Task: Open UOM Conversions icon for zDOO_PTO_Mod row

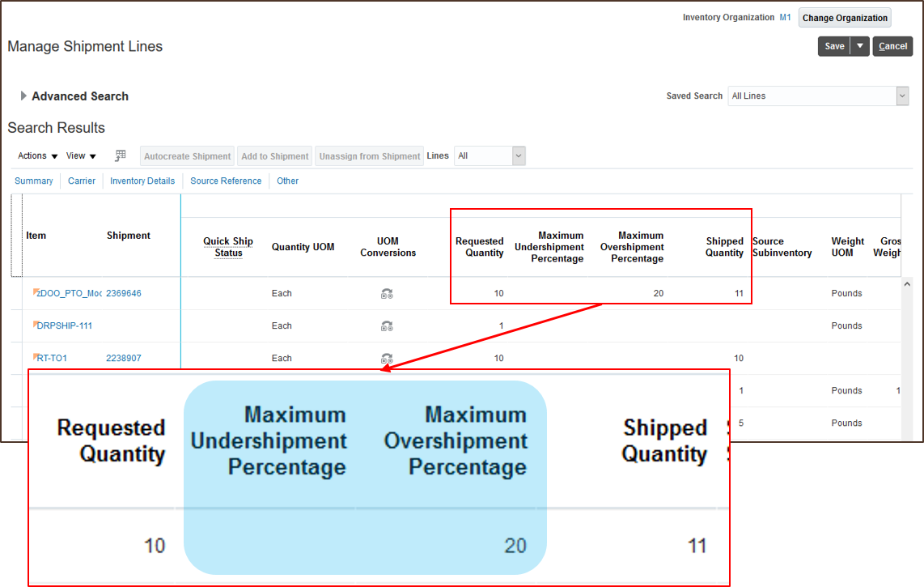Action: [x=387, y=293]
